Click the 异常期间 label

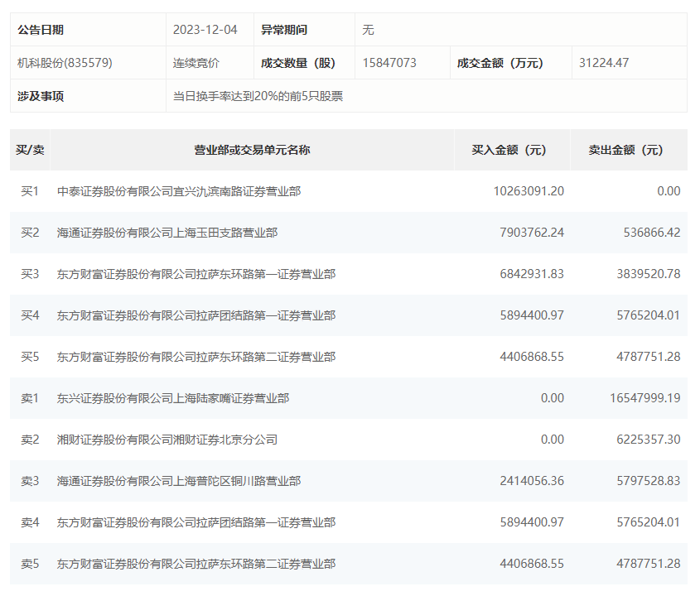[284, 30]
